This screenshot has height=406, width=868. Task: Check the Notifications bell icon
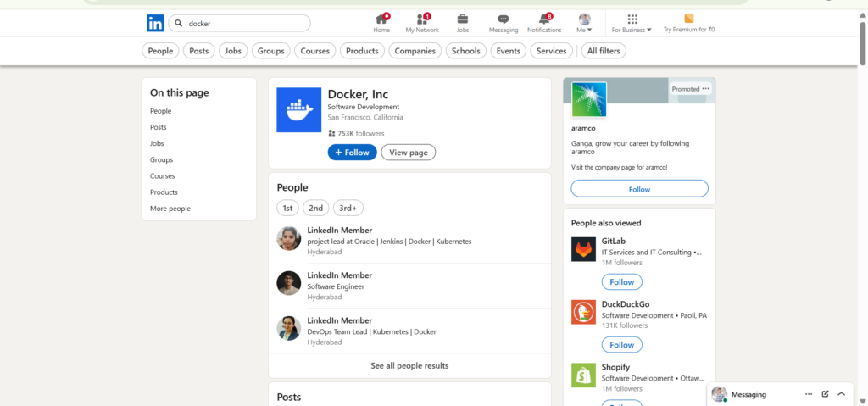pos(544,19)
